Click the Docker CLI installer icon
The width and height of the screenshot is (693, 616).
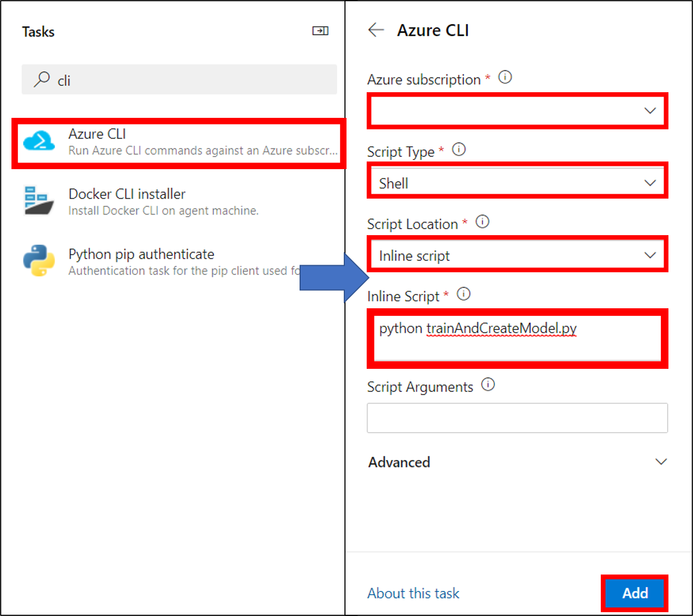pyautogui.click(x=39, y=201)
